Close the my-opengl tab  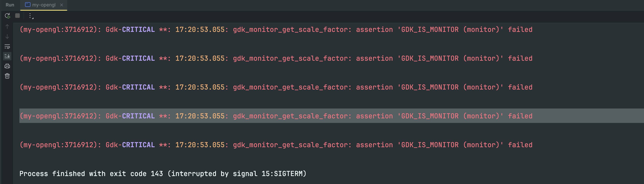click(62, 5)
